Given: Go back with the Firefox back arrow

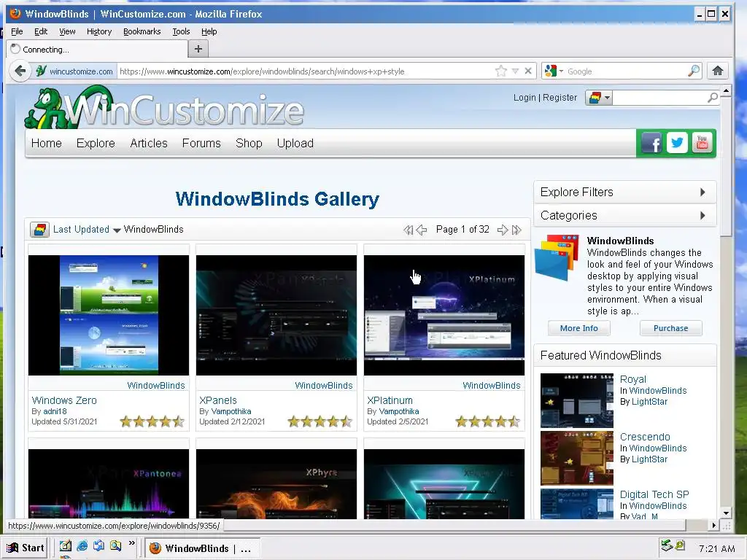Looking at the screenshot, I should pos(20,71).
